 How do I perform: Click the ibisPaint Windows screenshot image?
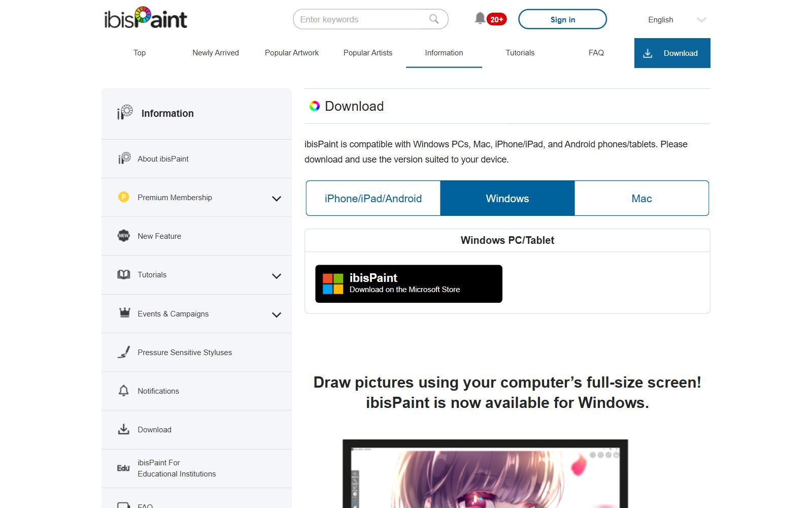[485, 473]
